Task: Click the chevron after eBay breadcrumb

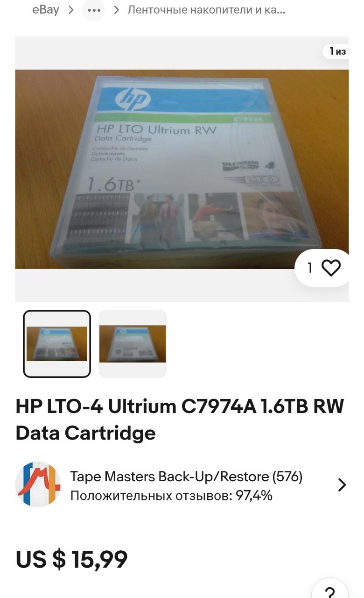Action: (71, 10)
